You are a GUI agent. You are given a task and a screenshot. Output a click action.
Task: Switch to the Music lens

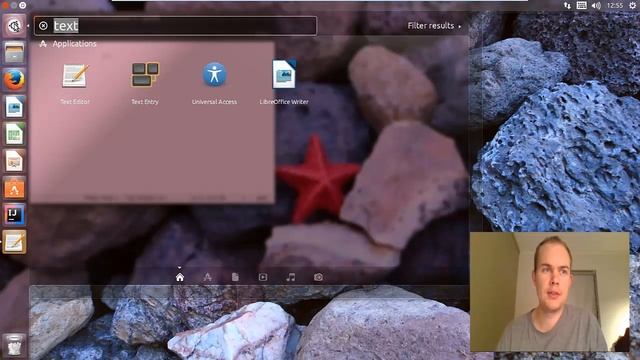[x=291, y=278]
